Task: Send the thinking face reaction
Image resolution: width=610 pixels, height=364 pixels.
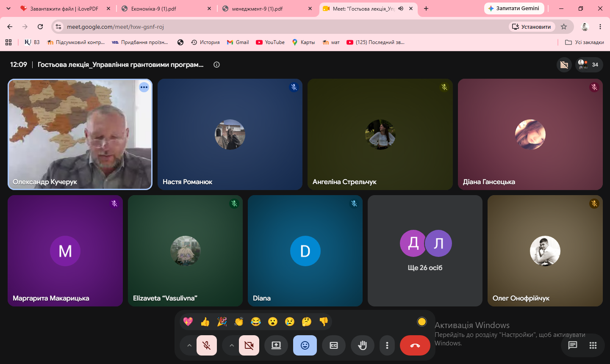Action: pyautogui.click(x=307, y=322)
